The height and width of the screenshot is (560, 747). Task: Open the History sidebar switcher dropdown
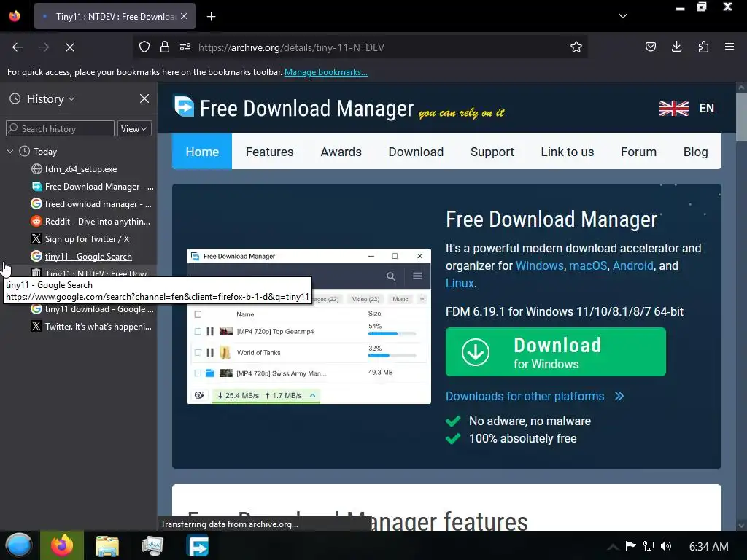tap(50, 98)
